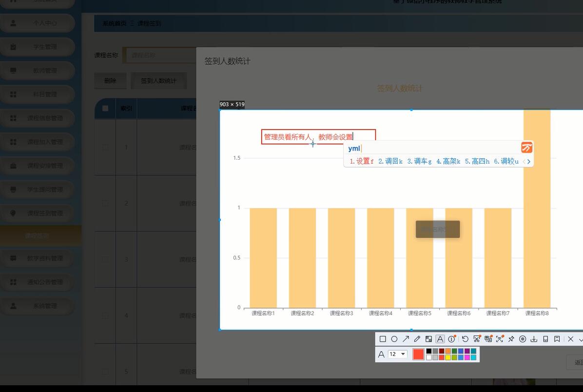
Task: Focus the 课程名称 search field
Action: coord(160,56)
